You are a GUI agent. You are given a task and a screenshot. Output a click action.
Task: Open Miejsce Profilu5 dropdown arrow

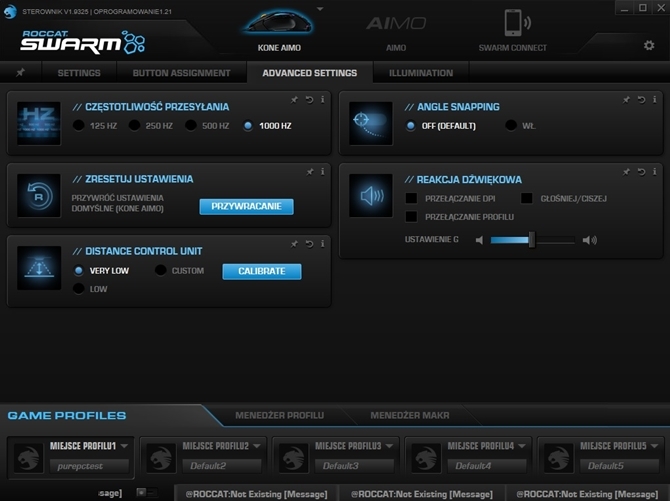coord(655,446)
